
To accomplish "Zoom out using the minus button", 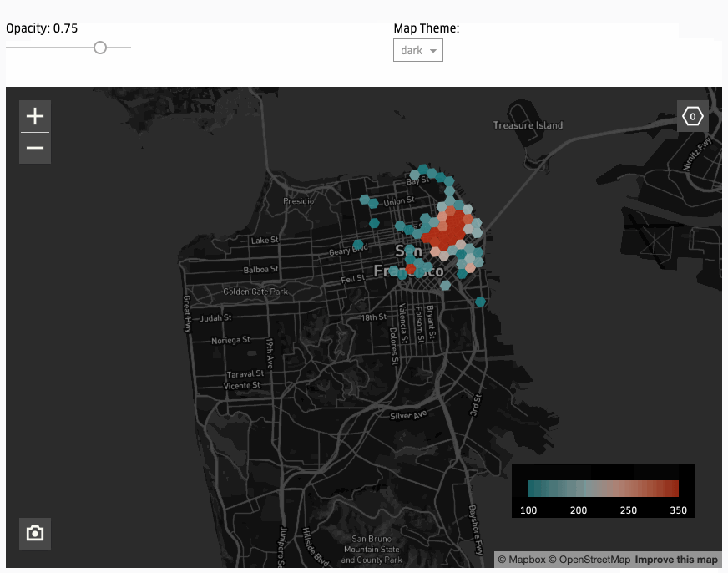I will (x=35, y=149).
